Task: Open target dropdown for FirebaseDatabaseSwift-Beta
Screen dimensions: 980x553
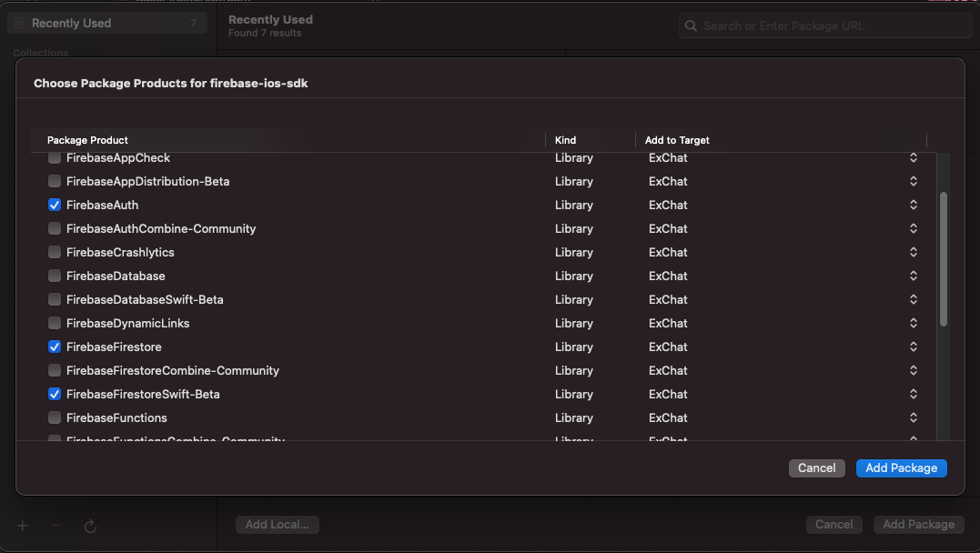Action: tap(914, 300)
